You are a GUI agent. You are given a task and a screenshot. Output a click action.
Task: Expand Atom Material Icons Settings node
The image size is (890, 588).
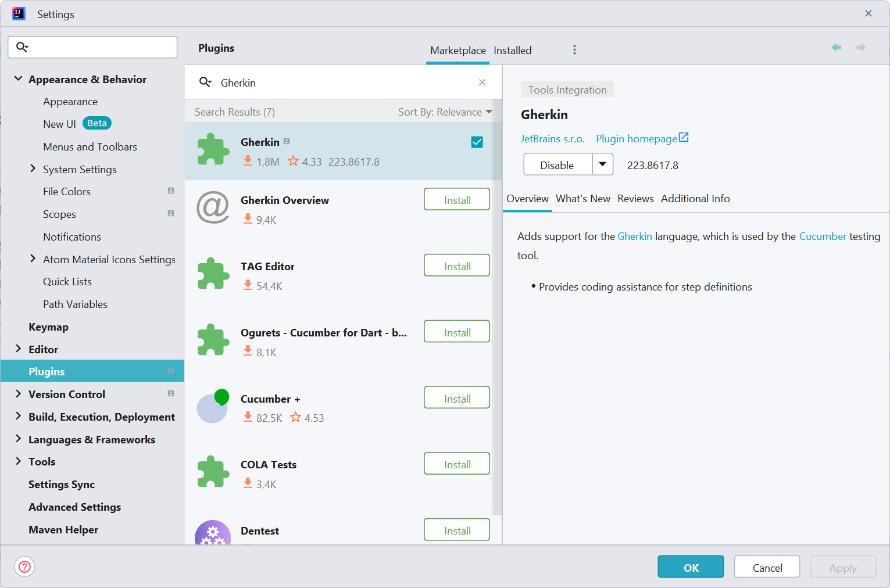point(33,259)
